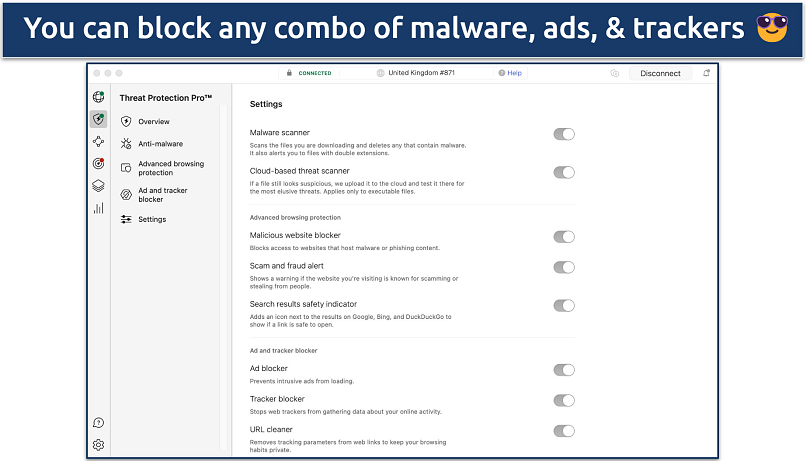Click the globe icon beside United Kingdom #871
The image size is (806, 461).
pyautogui.click(x=380, y=73)
